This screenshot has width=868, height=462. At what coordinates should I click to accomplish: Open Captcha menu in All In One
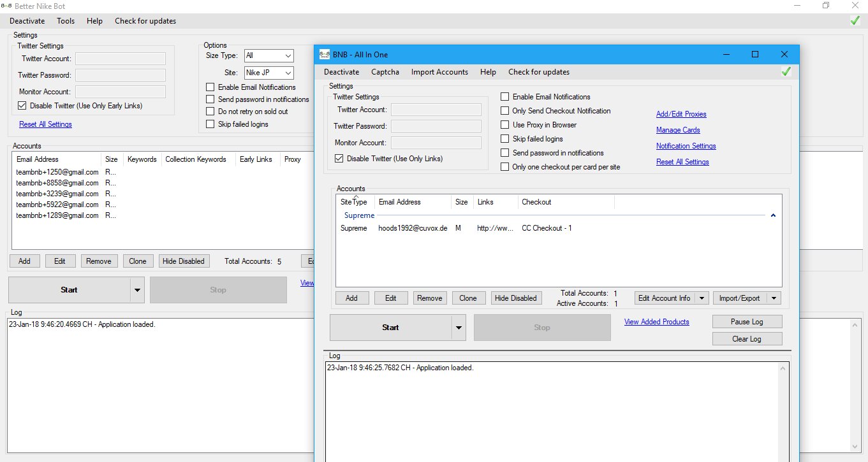[385, 72]
